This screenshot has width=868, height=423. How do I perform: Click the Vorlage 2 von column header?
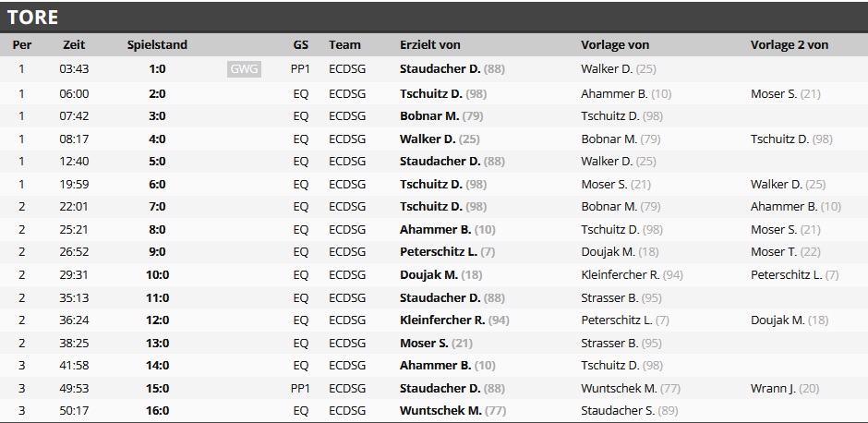(789, 44)
